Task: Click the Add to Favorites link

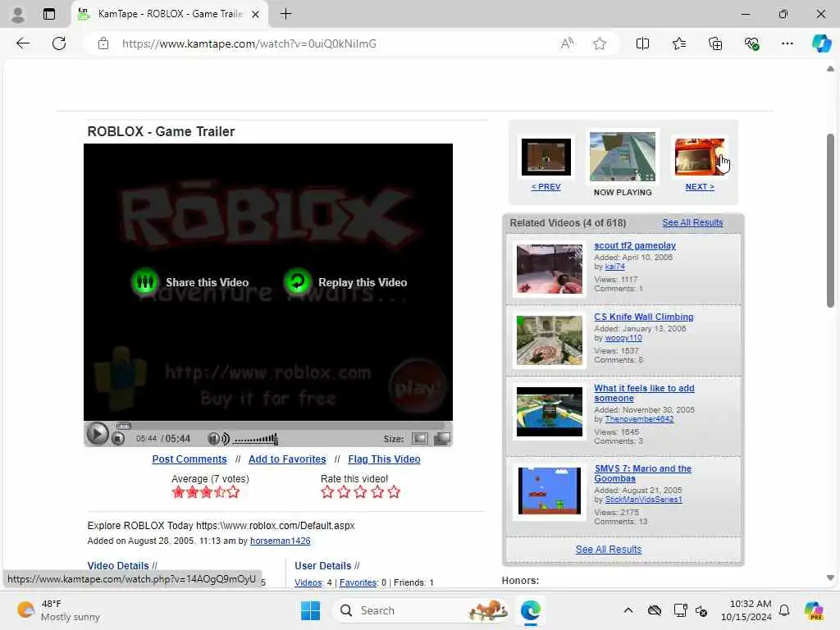Action: tap(287, 459)
